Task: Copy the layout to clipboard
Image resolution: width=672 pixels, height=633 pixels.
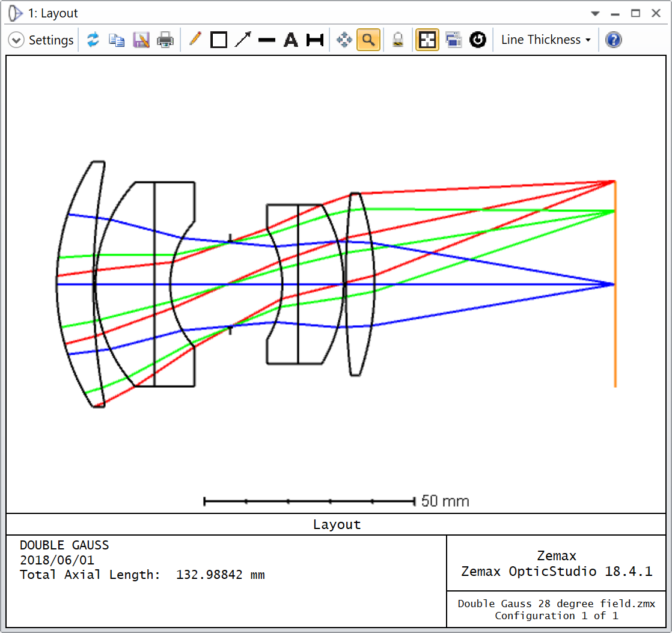Action: pos(117,40)
